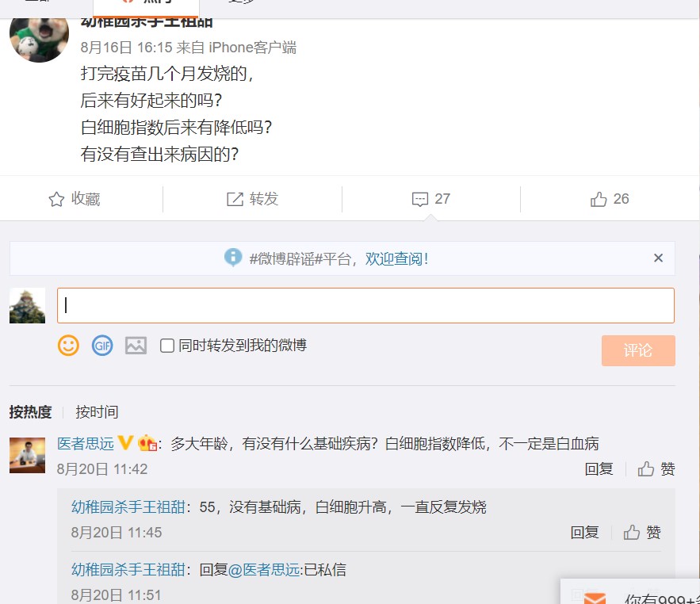This screenshot has height=604, width=700.
Task: Open the poster's dog avatar thumbnail
Action: (x=40, y=40)
